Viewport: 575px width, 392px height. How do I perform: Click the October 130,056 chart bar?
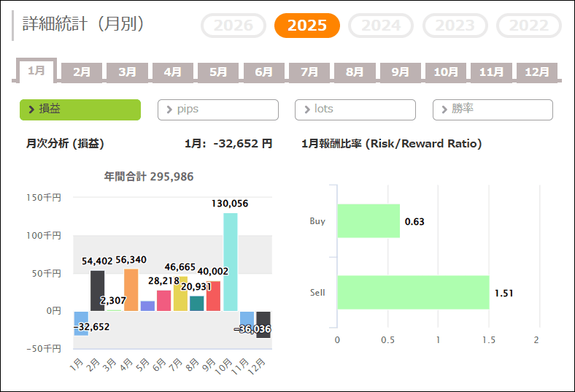point(230,261)
